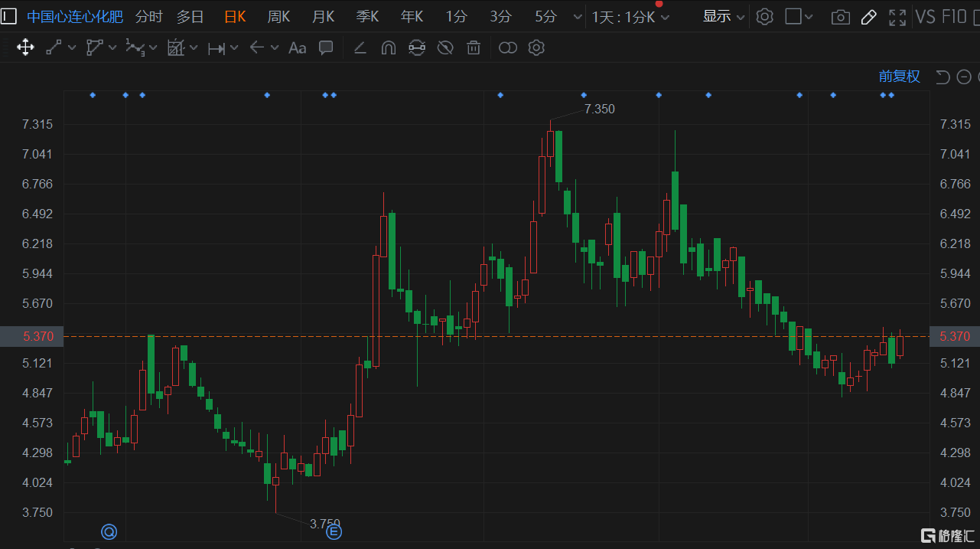Select the arrow annotation tool
Image resolution: width=980 pixels, height=549 pixels.
[x=257, y=48]
